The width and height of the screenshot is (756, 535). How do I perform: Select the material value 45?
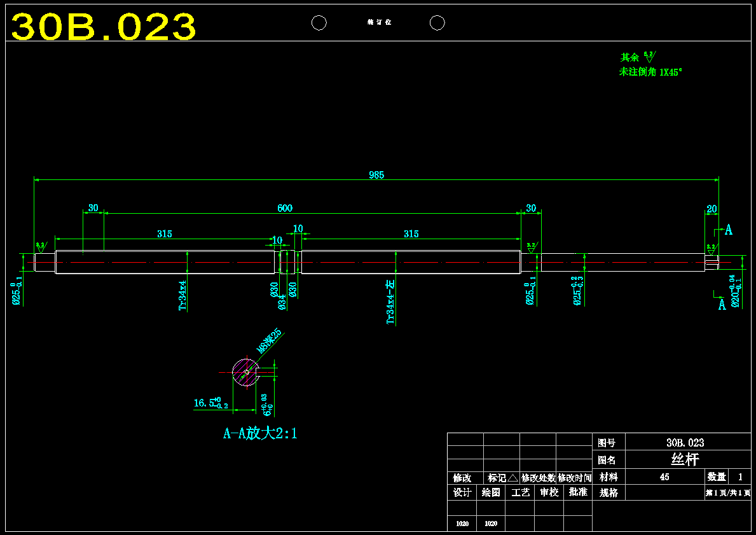664,477
